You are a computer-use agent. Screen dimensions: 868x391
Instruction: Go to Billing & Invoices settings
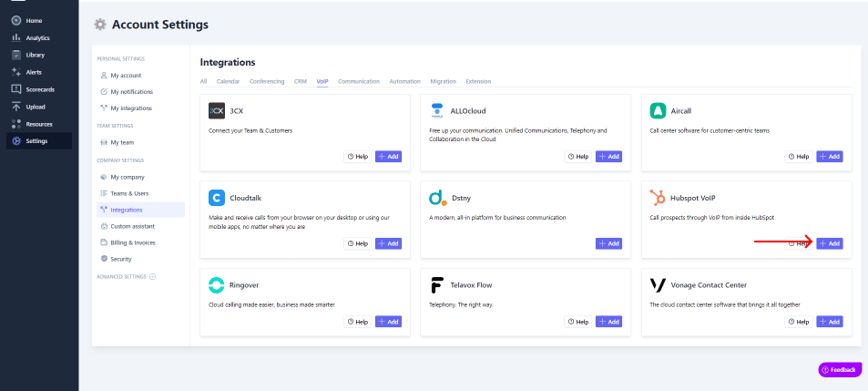[133, 242]
